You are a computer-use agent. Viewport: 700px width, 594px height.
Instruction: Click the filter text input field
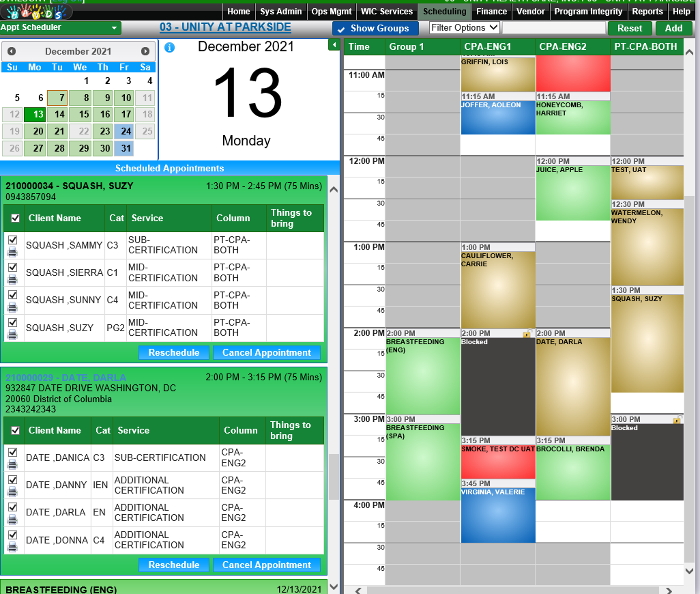(554, 28)
